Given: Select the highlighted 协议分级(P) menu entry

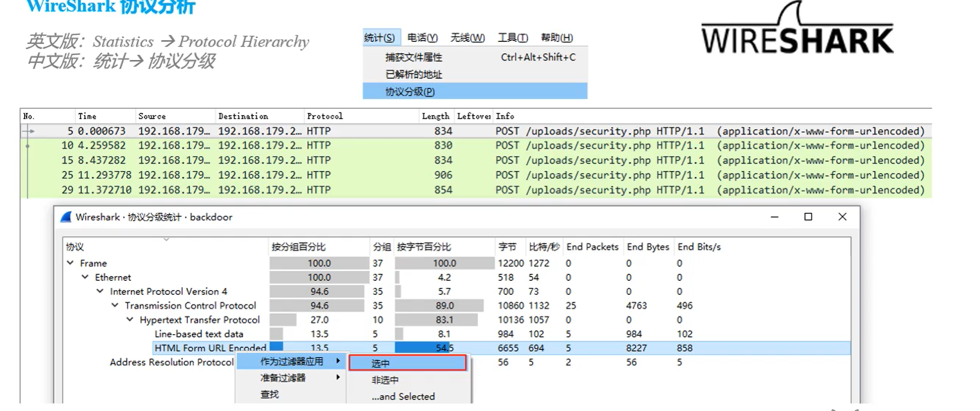Looking at the screenshot, I should (x=475, y=92).
